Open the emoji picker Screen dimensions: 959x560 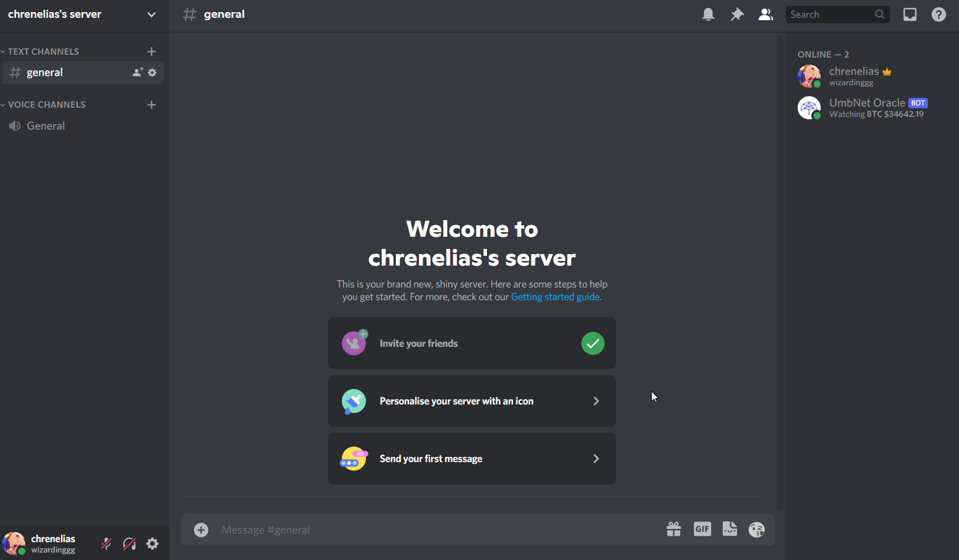pyautogui.click(x=757, y=529)
